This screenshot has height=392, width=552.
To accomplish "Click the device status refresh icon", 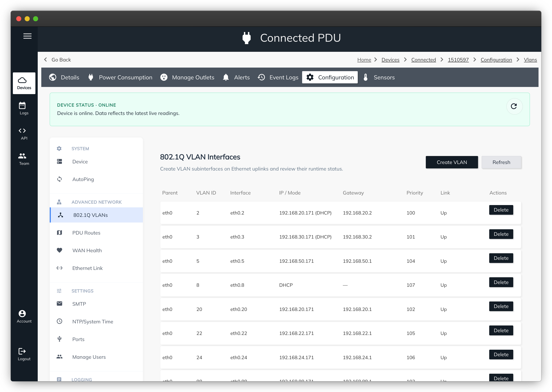I will (x=514, y=106).
